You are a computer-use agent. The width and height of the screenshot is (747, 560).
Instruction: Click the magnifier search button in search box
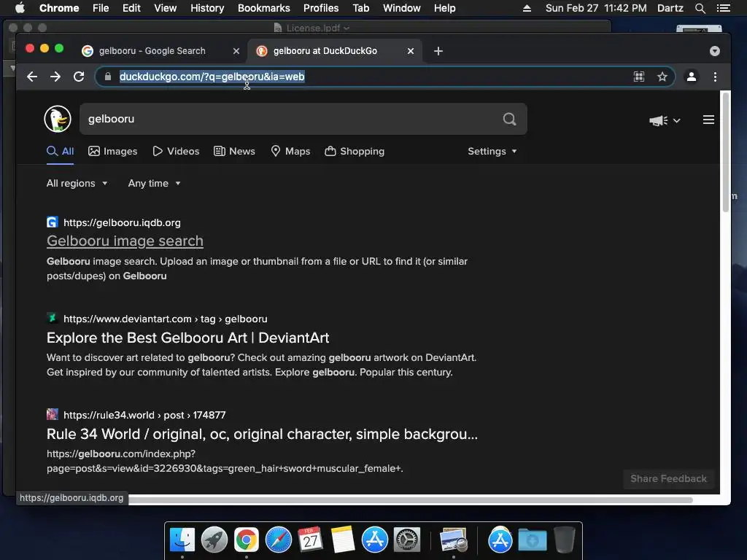tap(509, 119)
